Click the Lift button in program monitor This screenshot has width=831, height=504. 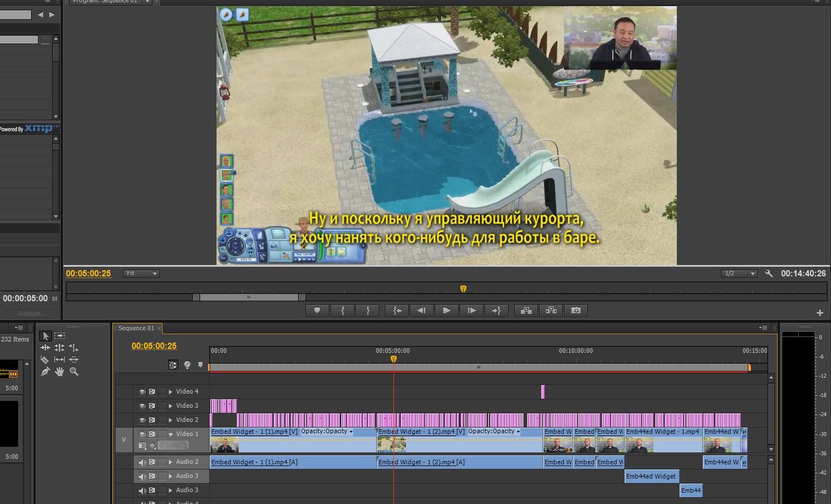coord(526,310)
